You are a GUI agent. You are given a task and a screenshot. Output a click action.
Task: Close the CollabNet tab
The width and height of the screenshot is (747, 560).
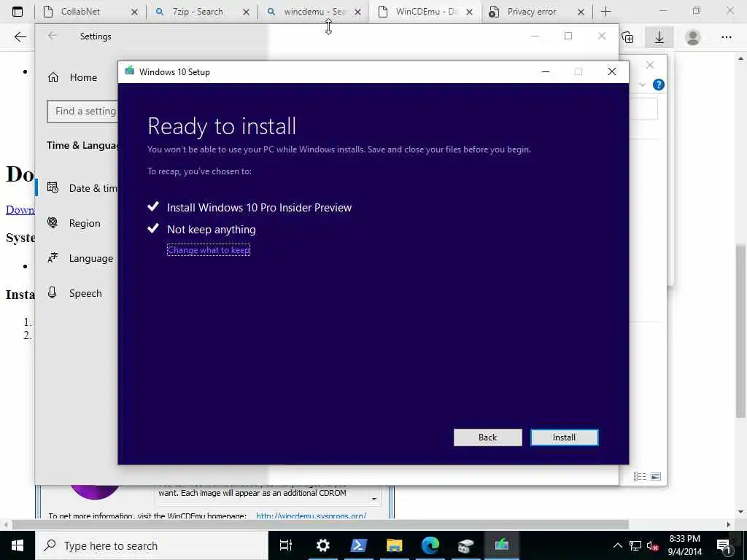[134, 12]
